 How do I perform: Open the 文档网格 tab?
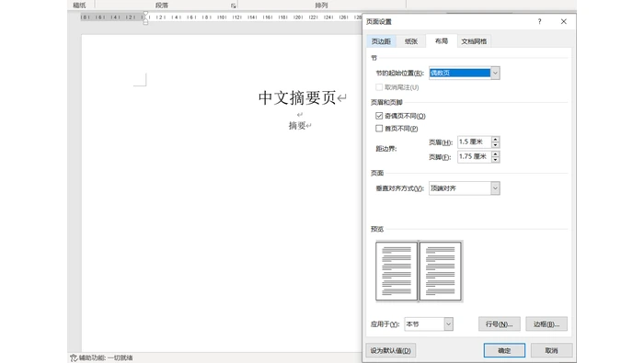[474, 41]
